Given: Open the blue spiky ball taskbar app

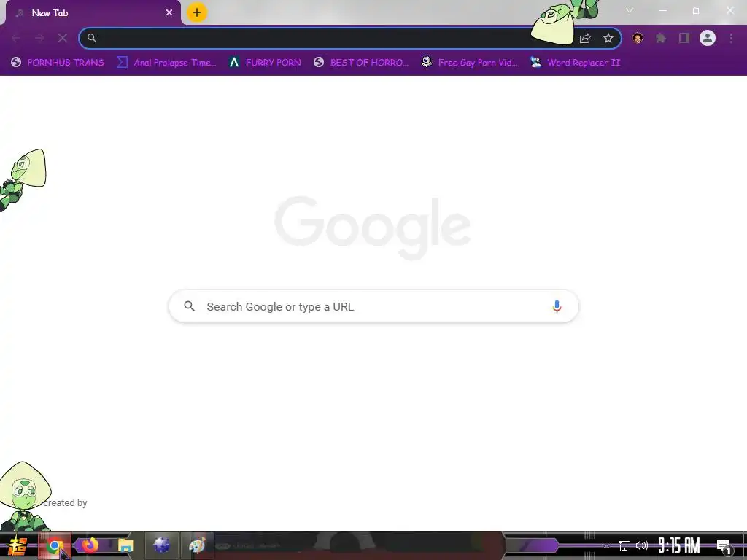Looking at the screenshot, I should 161,545.
